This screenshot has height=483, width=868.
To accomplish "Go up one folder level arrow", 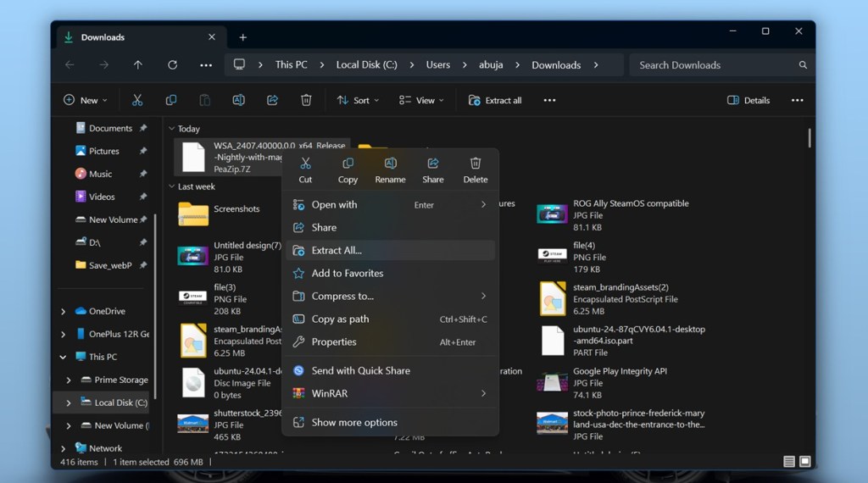I will tap(138, 64).
